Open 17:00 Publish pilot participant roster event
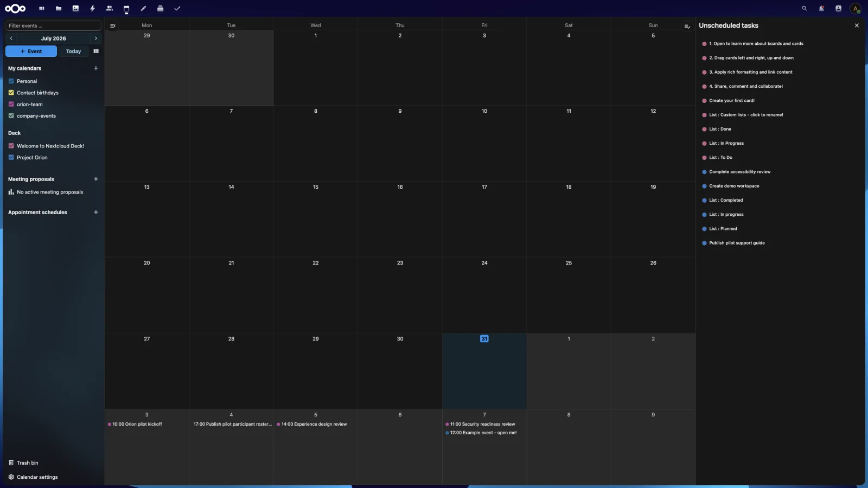Viewport: 868px width, 488px height. 231,424
